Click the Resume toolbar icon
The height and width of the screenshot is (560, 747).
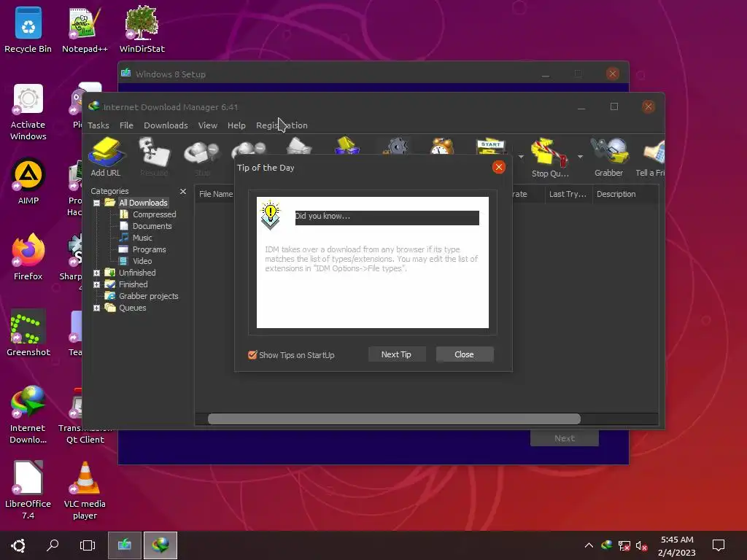[x=154, y=157]
